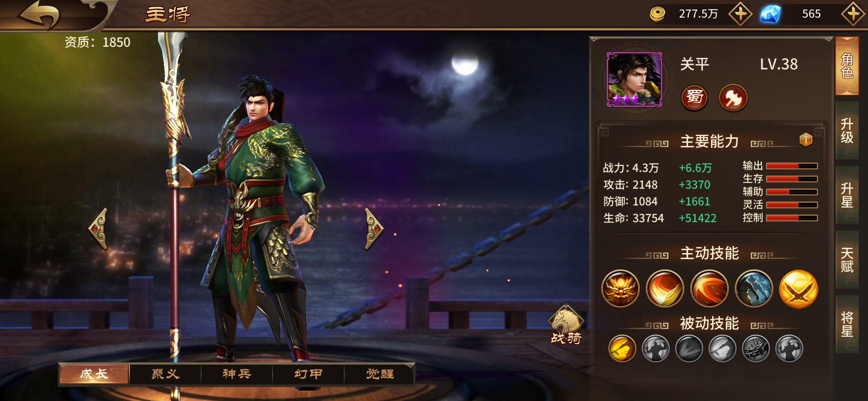Tap the 蜀 faction badge
The width and height of the screenshot is (868, 401).
(694, 97)
